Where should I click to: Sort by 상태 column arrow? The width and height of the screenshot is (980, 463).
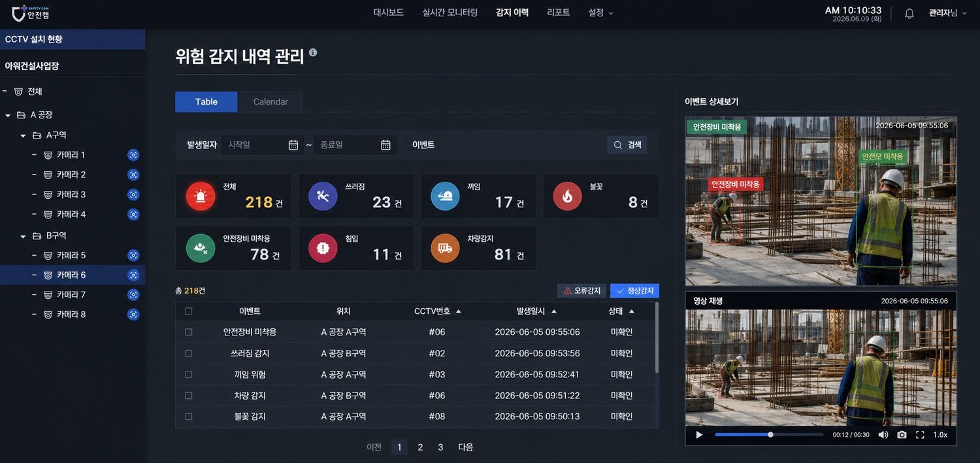pyautogui.click(x=632, y=311)
